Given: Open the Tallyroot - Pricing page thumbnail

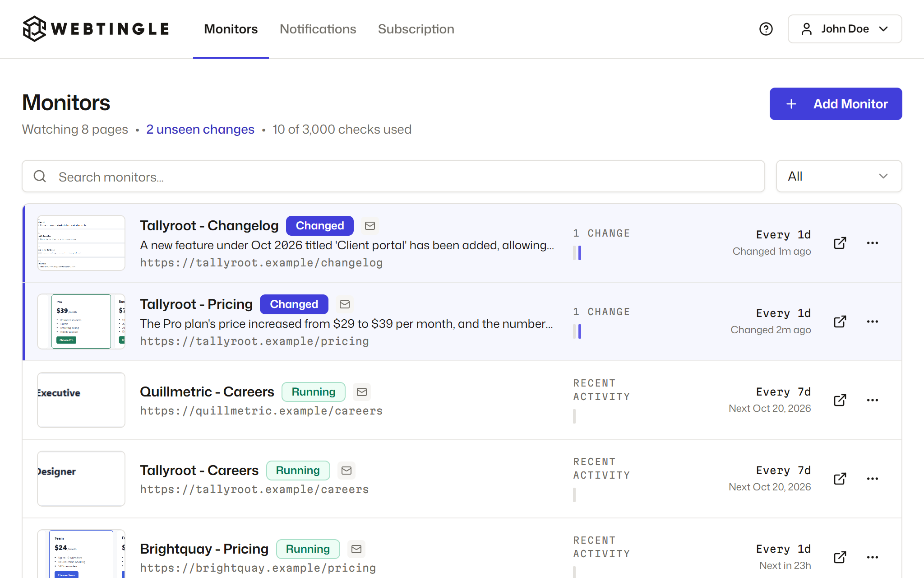Looking at the screenshot, I should [x=81, y=322].
